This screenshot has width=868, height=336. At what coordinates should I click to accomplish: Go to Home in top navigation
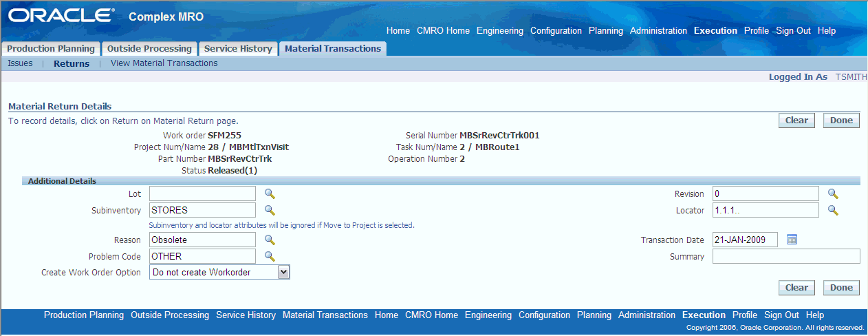point(398,31)
